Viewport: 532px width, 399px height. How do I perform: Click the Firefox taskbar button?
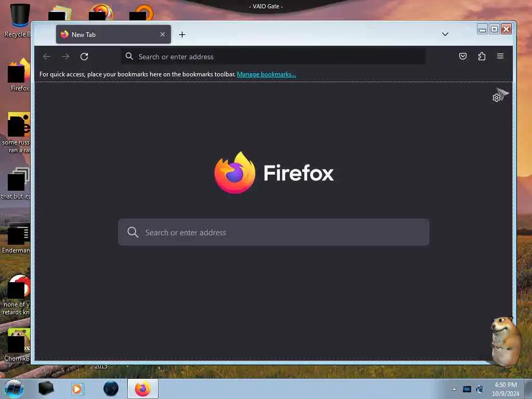click(143, 389)
